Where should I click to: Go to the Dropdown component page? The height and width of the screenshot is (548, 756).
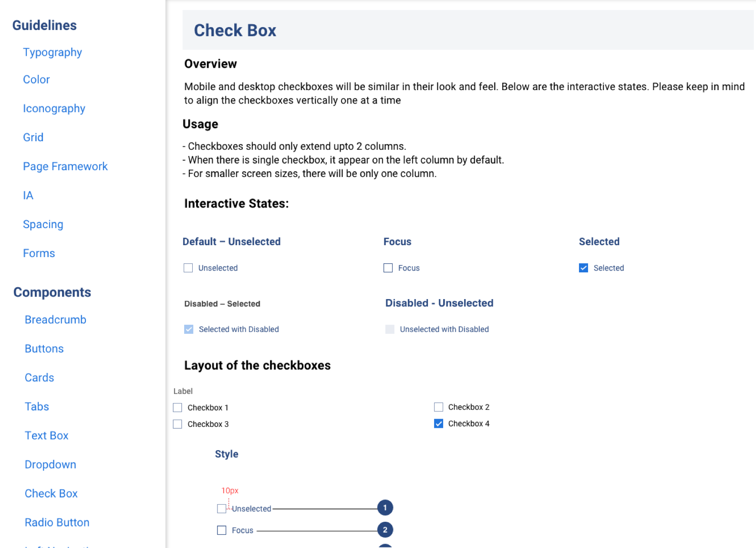pyautogui.click(x=50, y=465)
